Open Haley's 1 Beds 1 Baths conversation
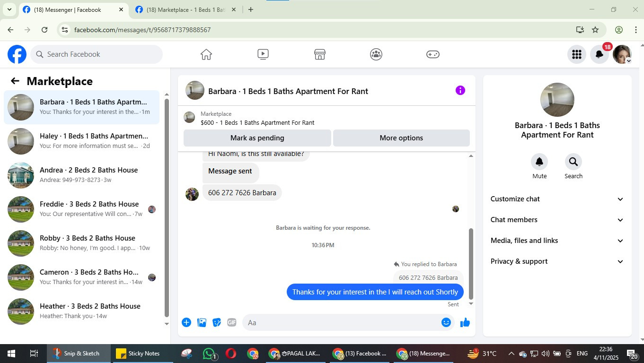This screenshot has height=363, width=644. pyautogui.click(x=82, y=141)
